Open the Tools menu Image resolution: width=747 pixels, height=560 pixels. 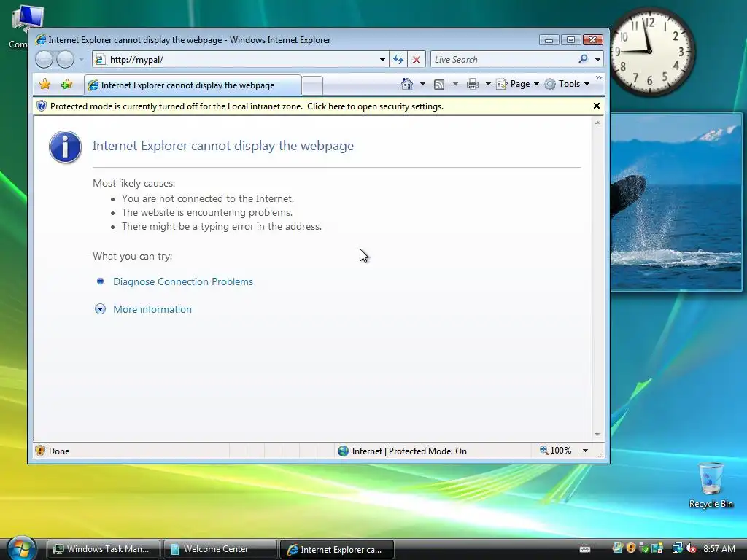pos(567,84)
